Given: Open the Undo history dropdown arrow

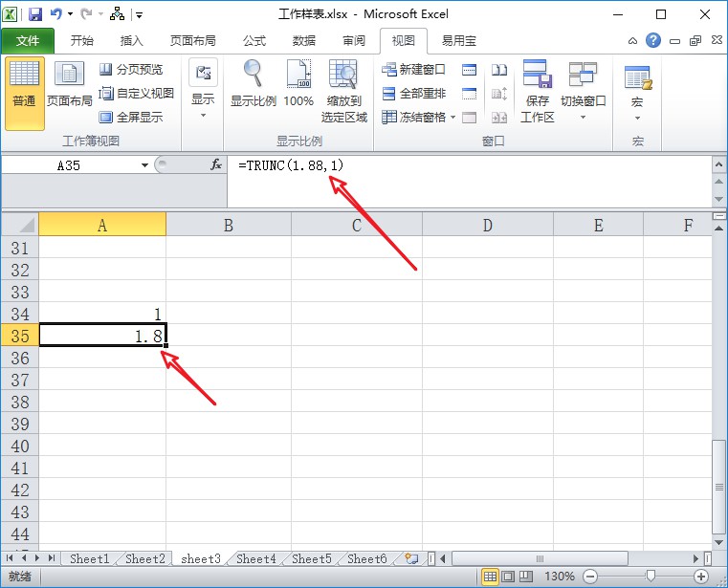Looking at the screenshot, I should tap(70, 14).
